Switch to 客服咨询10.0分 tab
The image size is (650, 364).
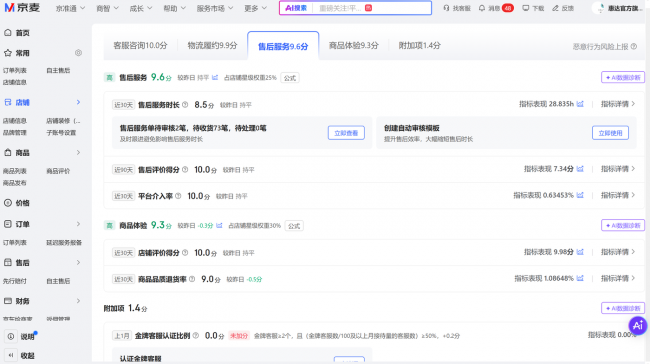coord(140,46)
